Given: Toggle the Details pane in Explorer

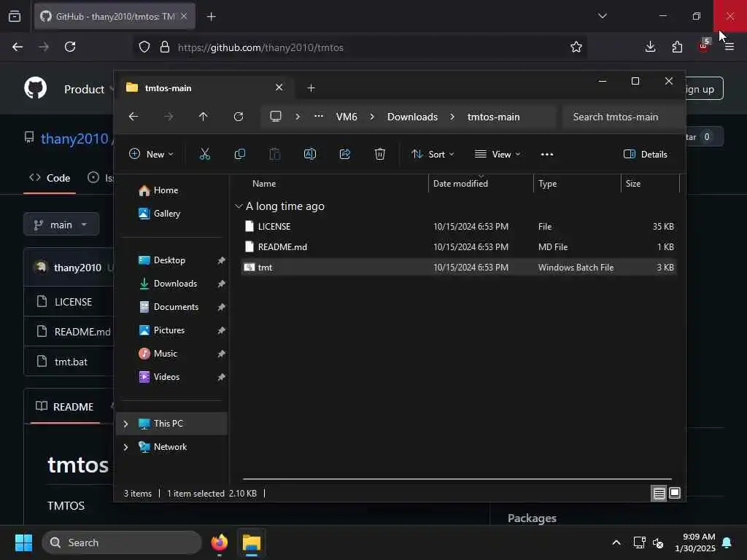Looking at the screenshot, I should tap(646, 155).
